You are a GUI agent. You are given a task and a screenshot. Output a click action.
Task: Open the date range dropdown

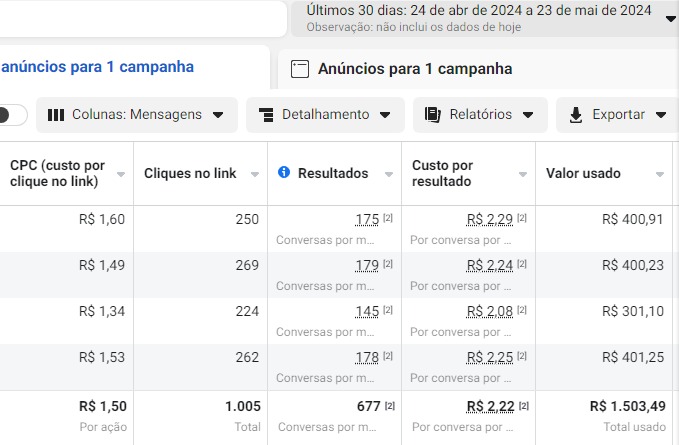pyautogui.click(x=670, y=16)
